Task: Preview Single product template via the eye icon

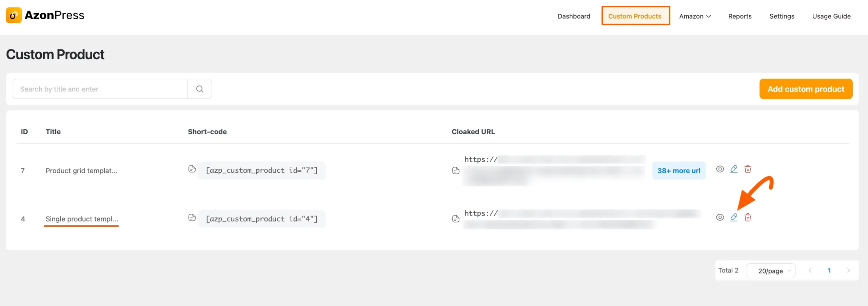Action: point(720,218)
